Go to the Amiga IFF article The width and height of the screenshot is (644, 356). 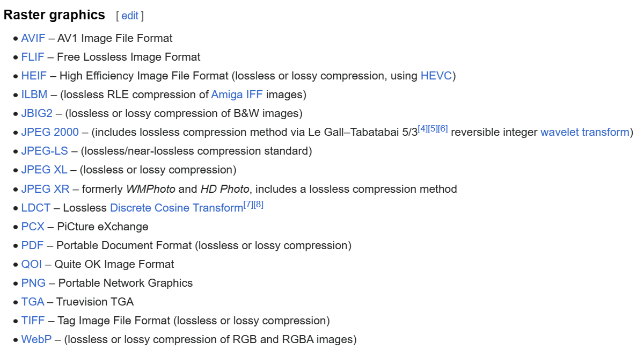point(237,95)
